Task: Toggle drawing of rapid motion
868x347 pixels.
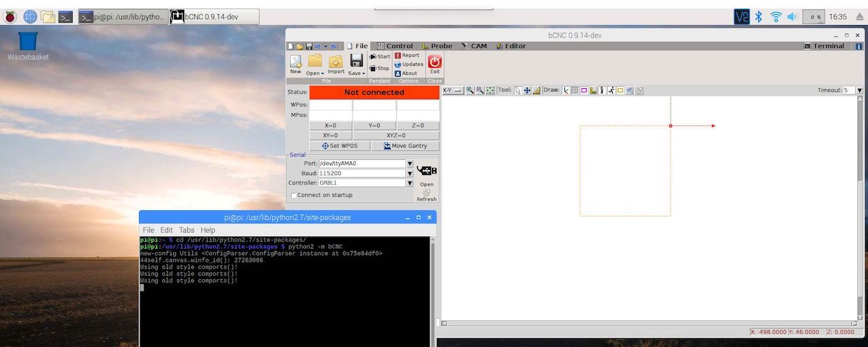Action: [x=611, y=90]
